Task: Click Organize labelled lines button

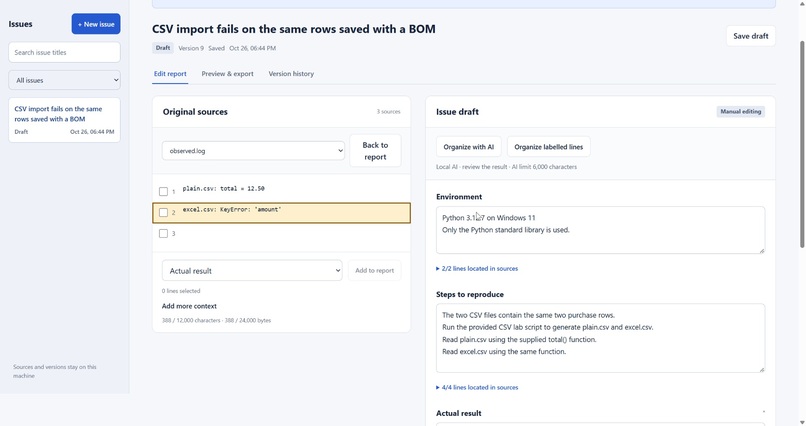Action: (x=548, y=147)
